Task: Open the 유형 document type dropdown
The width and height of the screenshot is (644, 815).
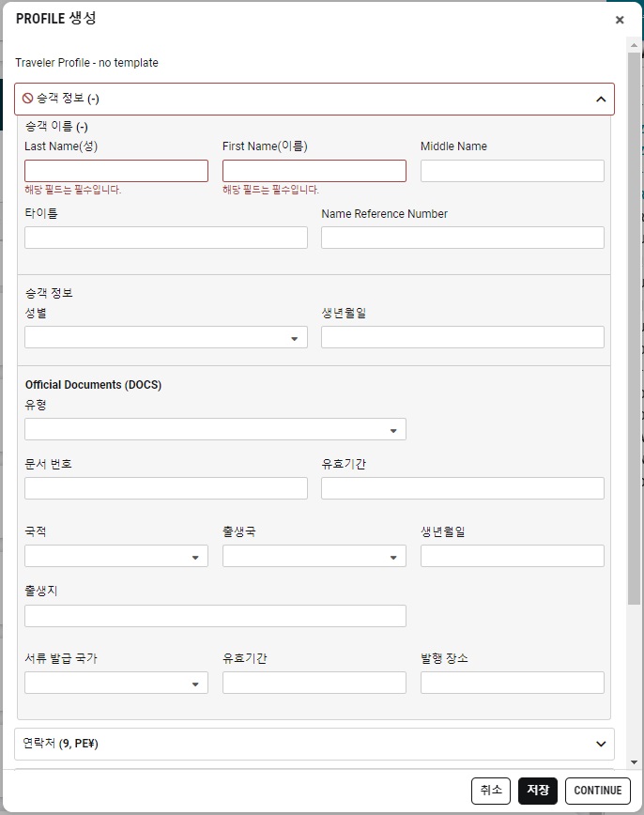Action: click(215, 429)
